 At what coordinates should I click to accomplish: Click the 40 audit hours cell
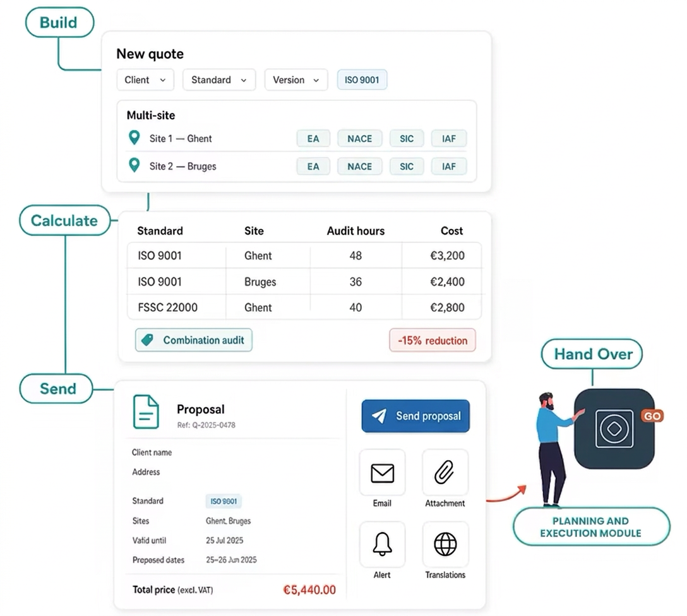pyautogui.click(x=355, y=307)
